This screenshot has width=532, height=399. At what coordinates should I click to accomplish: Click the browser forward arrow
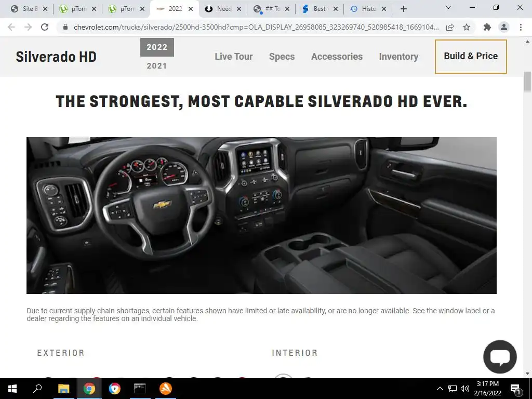28,27
